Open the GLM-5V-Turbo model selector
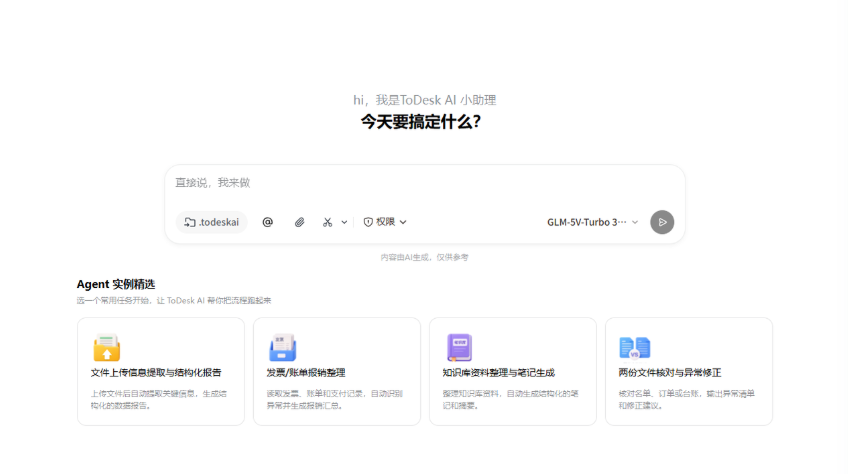848x474 pixels. pos(592,222)
